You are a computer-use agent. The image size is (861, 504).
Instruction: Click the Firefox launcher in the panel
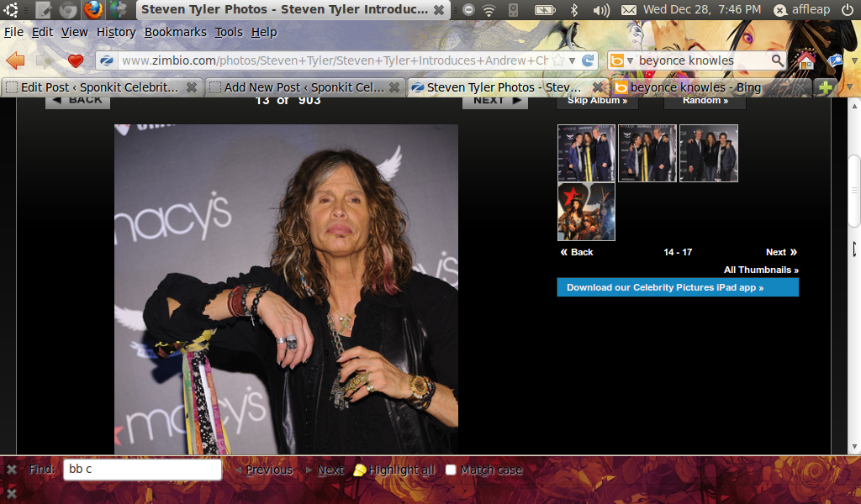(93, 9)
